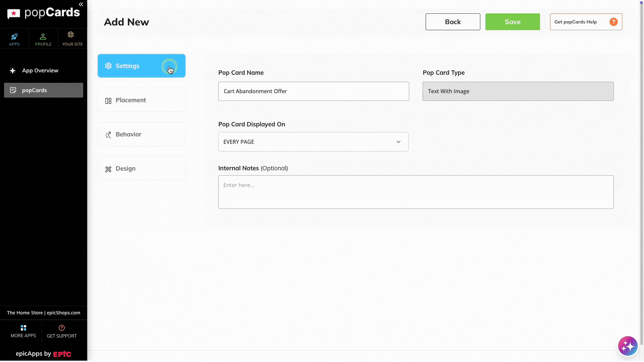Click the Placement layout icon

[108, 101]
